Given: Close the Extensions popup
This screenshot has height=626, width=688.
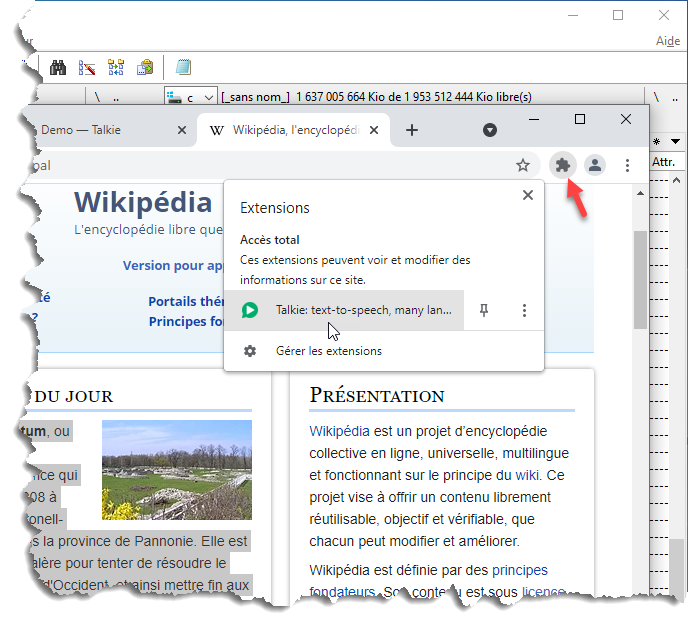Looking at the screenshot, I should point(527,195).
